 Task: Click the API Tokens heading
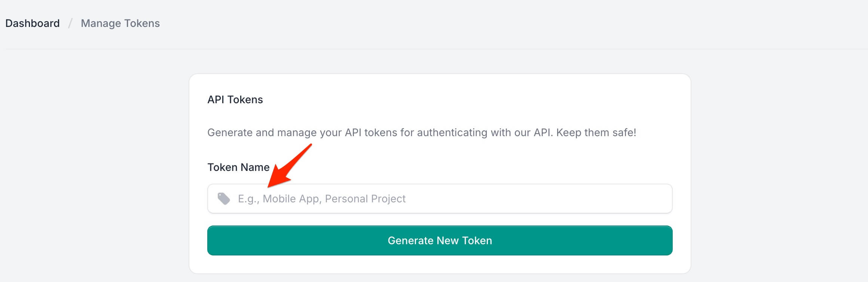tap(235, 99)
